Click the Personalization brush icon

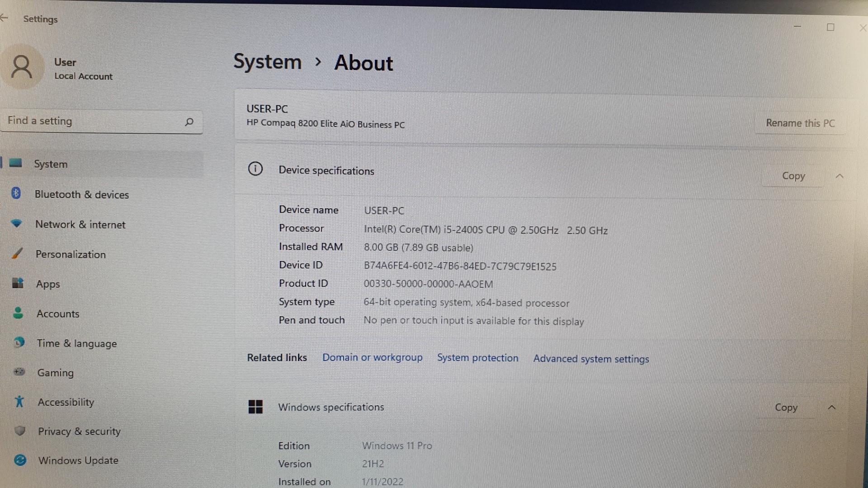coord(17,253)
